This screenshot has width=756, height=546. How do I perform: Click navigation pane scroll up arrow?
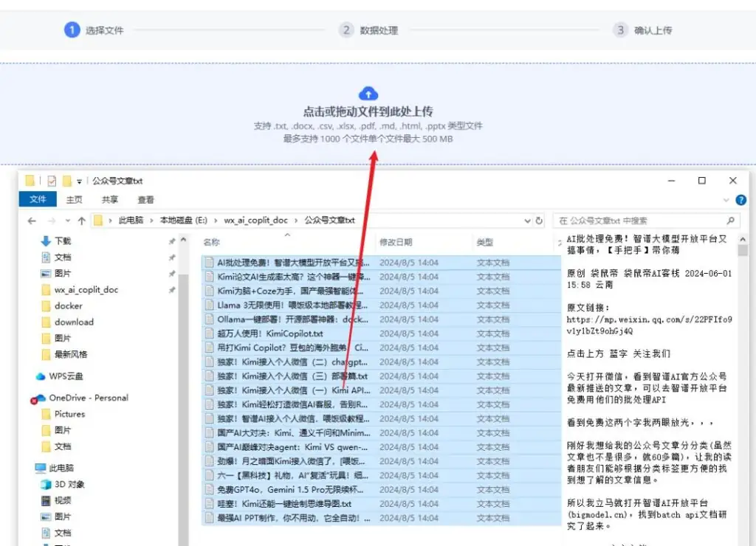[183, 240]
